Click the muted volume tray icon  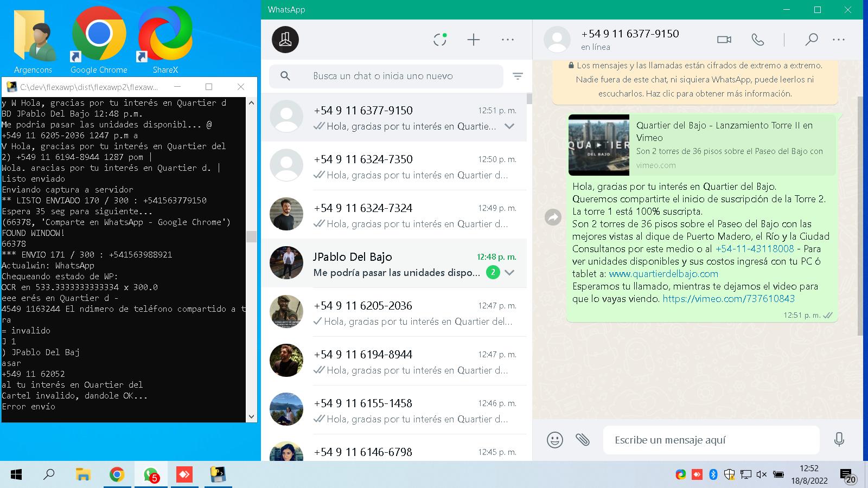762,475
